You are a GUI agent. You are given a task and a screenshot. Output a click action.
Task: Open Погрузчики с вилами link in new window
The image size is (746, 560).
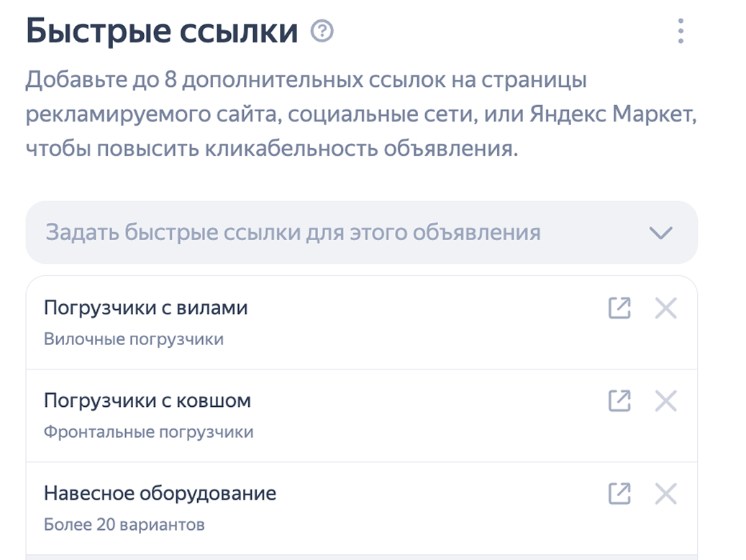[619, 308]
